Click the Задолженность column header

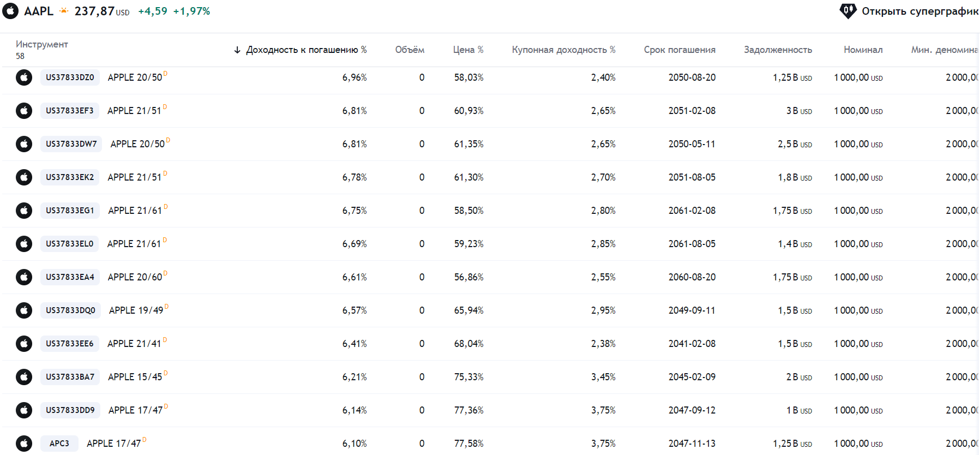click(778, 50)
